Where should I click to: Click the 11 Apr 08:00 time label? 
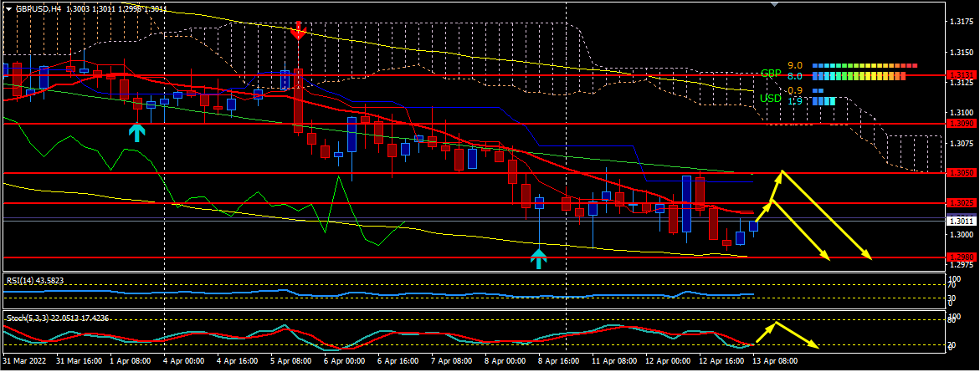(615, 361)
